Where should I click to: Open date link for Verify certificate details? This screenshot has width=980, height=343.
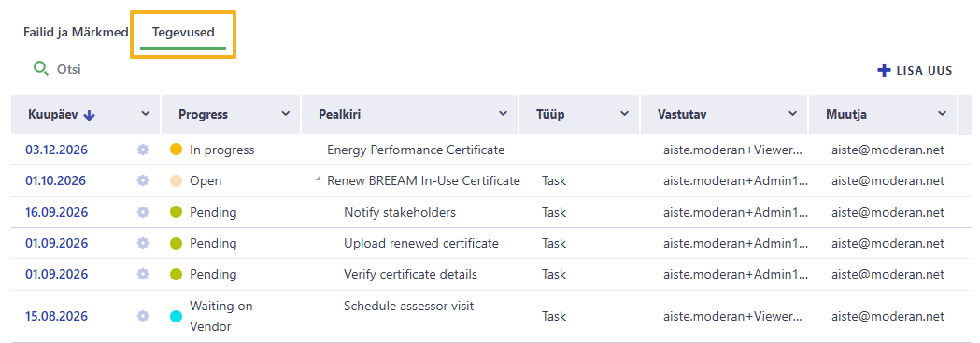56,274
